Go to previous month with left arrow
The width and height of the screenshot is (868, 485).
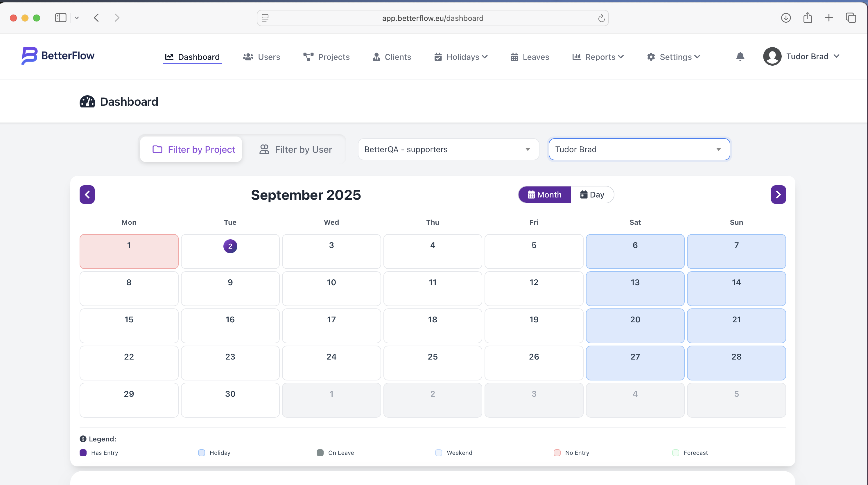point(87,194)
